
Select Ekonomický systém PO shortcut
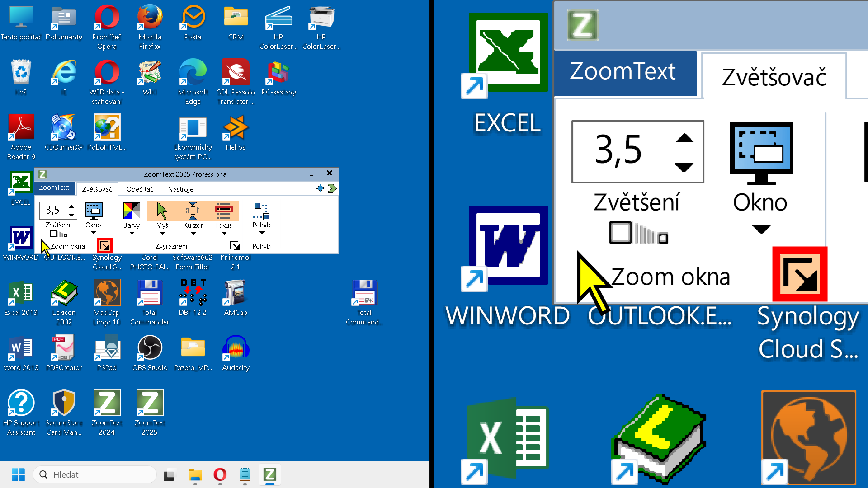(193, 137)
